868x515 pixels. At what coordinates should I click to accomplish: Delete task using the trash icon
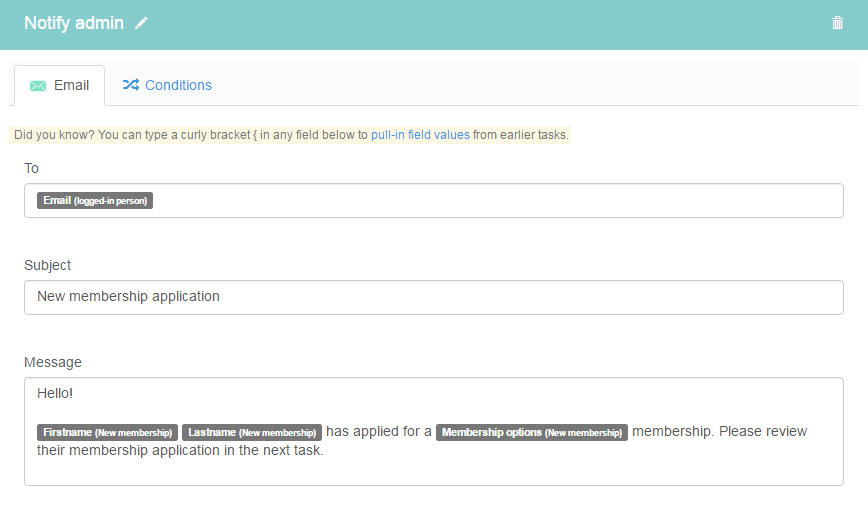pos(837,23)
